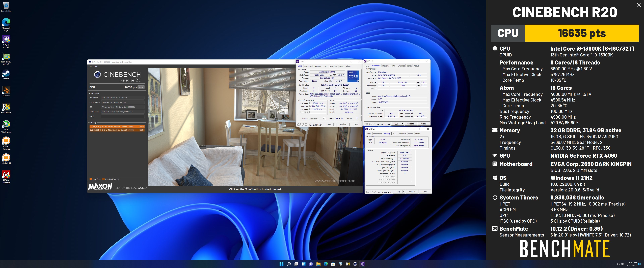The width and height of the screenshot is (644, 268).
Task: Click the Cinebench Info input field
Action: [123, 116]
